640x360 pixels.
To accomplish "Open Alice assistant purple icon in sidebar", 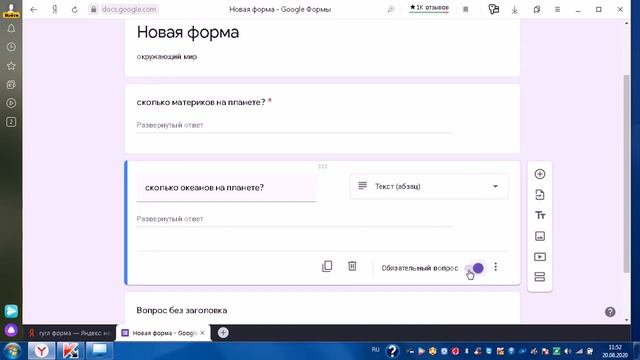I will pos(11,330).
